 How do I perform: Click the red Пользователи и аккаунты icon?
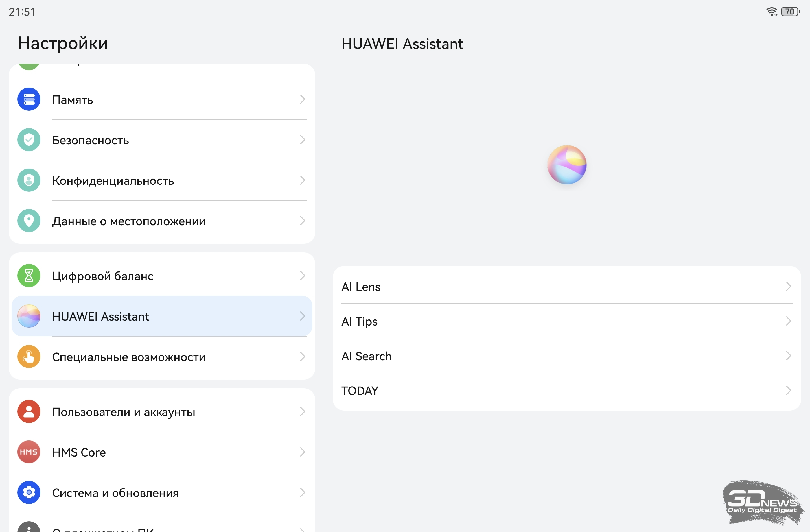pyautogui.click(x=29, y=412)
